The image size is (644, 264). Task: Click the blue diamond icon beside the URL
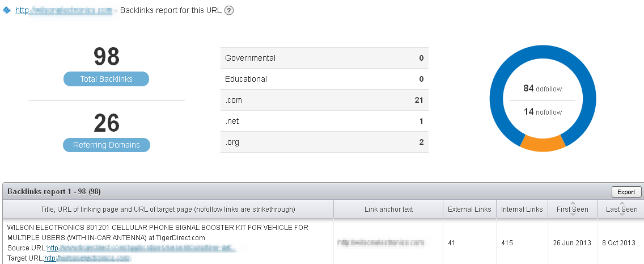(7, 10)
